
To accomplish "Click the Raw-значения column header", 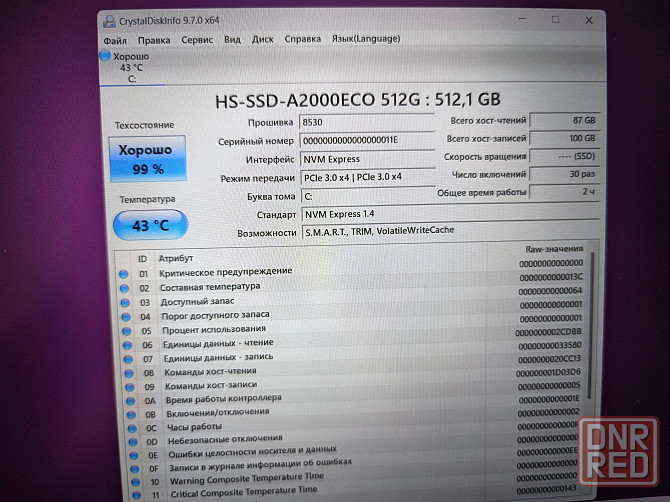I will pos(554,249).
